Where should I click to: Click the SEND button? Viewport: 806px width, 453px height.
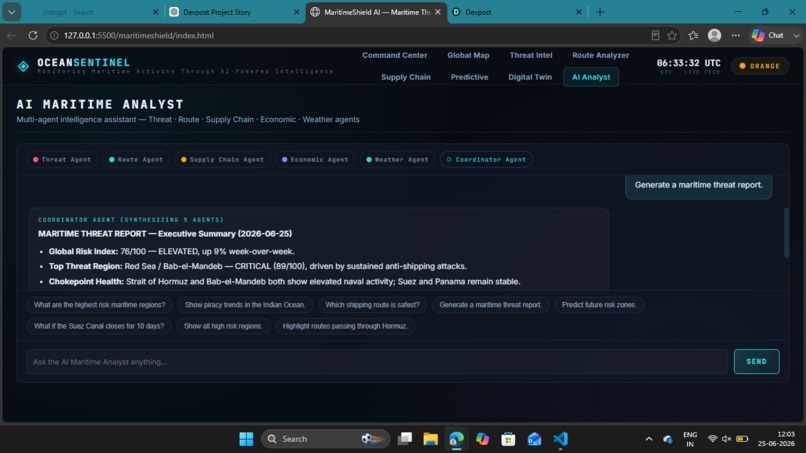756,361
